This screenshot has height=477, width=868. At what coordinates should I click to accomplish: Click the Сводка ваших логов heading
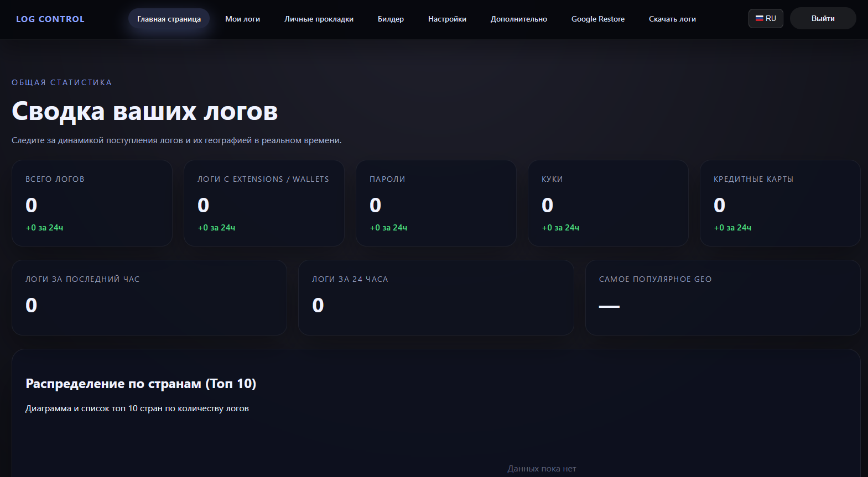click(x=145, y=111)
